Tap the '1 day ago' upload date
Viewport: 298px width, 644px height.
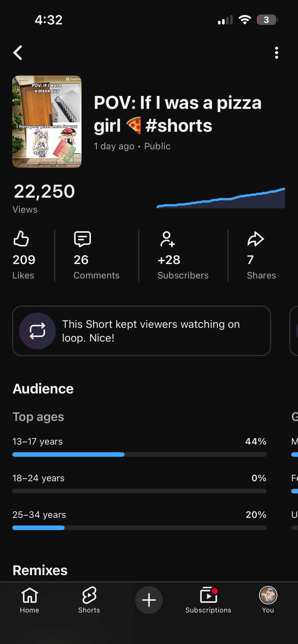[114, 146]
